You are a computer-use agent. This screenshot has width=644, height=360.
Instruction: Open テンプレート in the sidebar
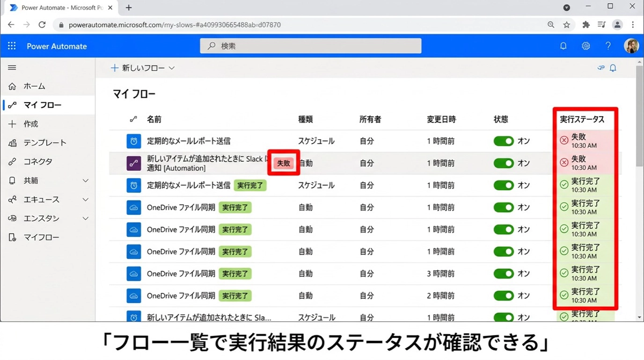coord(45,143)
